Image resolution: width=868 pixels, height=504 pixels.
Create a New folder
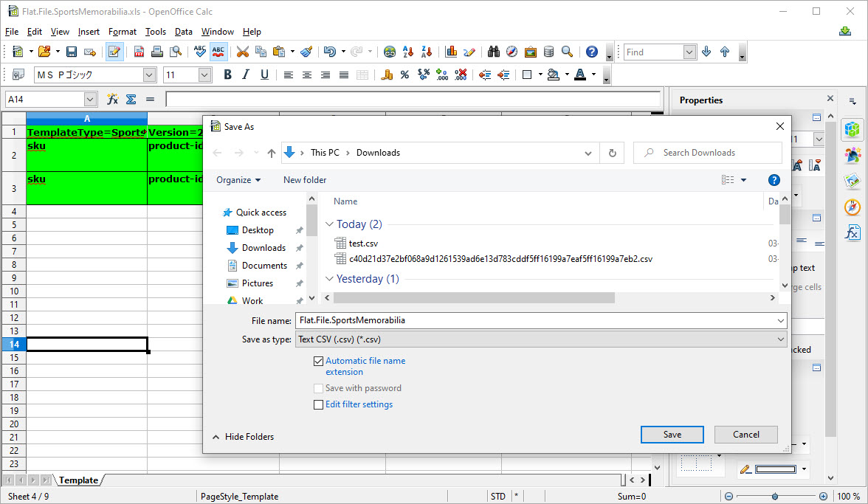[304, 180]
